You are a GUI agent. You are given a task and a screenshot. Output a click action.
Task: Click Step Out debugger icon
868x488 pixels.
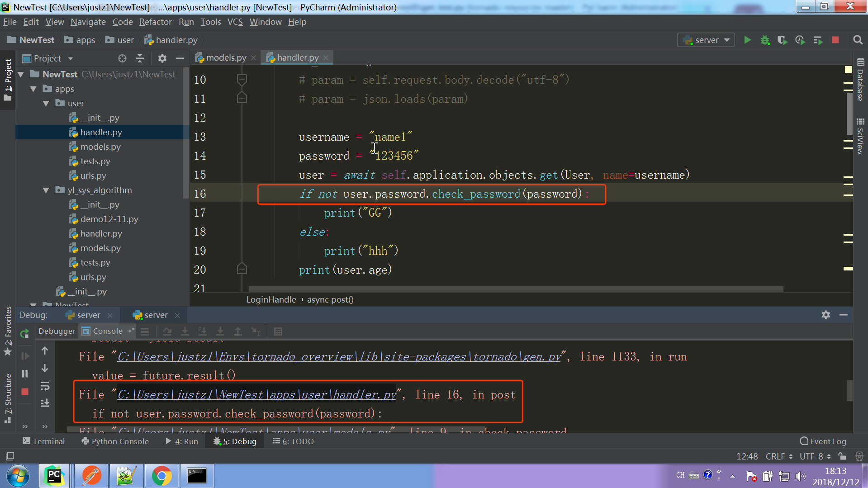coord(238,332)
